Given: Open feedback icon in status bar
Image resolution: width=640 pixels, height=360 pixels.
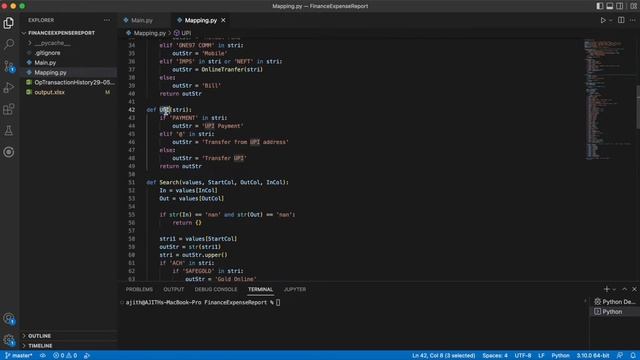Looking at the screenshot, I should [x=620, y=356].
